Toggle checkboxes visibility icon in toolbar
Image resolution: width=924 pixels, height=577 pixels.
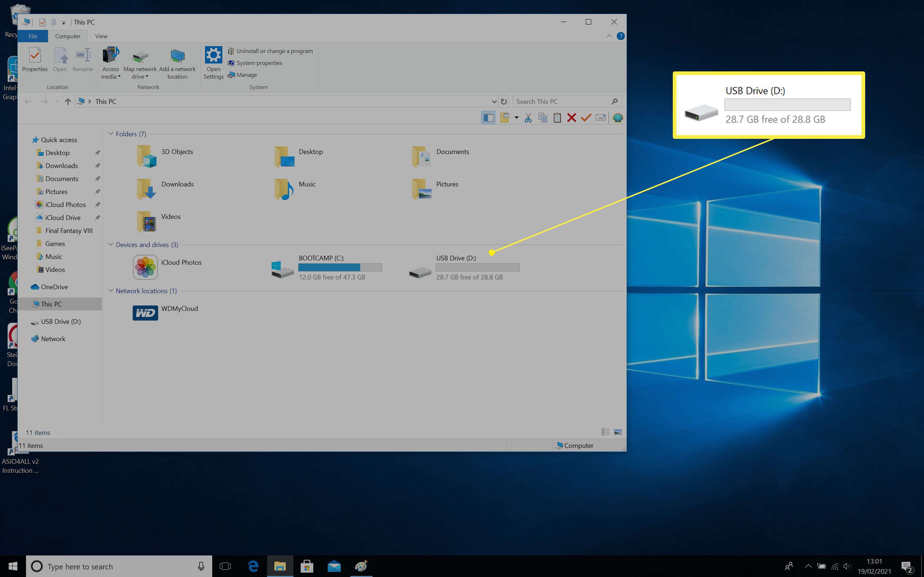point(585,118)
